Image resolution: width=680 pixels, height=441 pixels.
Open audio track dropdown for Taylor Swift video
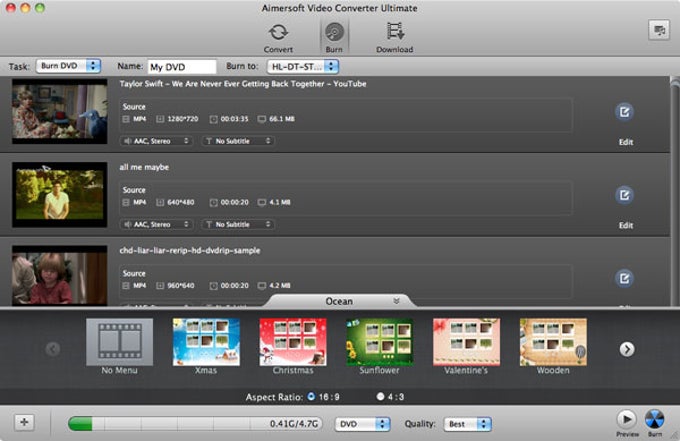tap(157, 141)
